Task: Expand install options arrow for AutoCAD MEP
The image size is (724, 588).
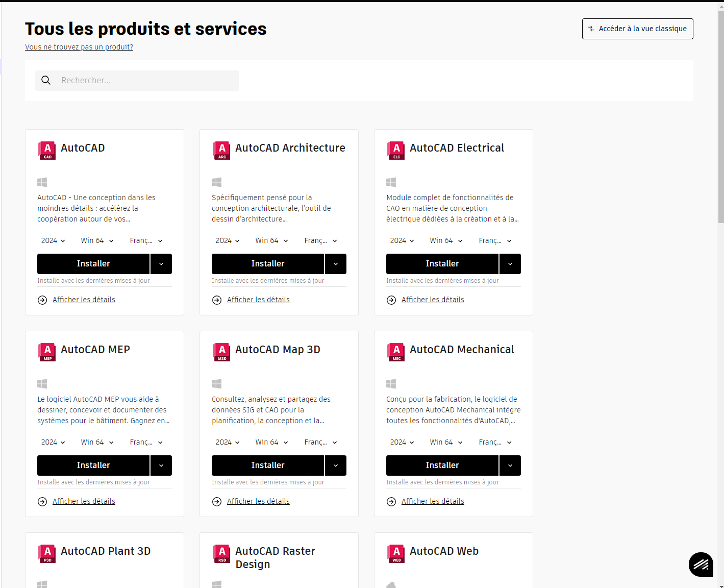Action: coord(161,465)
